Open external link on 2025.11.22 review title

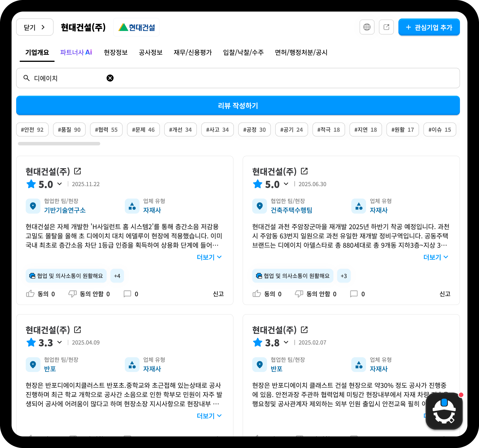point(77,171)
